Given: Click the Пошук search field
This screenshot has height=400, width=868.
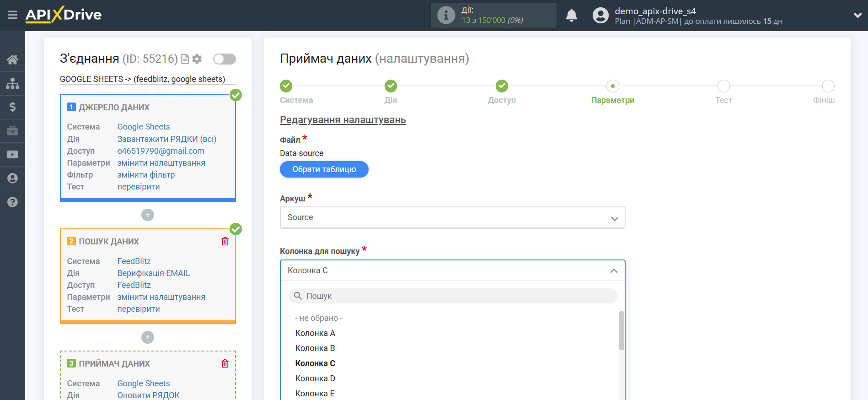Looking at the screenshot, I should 452,296.
